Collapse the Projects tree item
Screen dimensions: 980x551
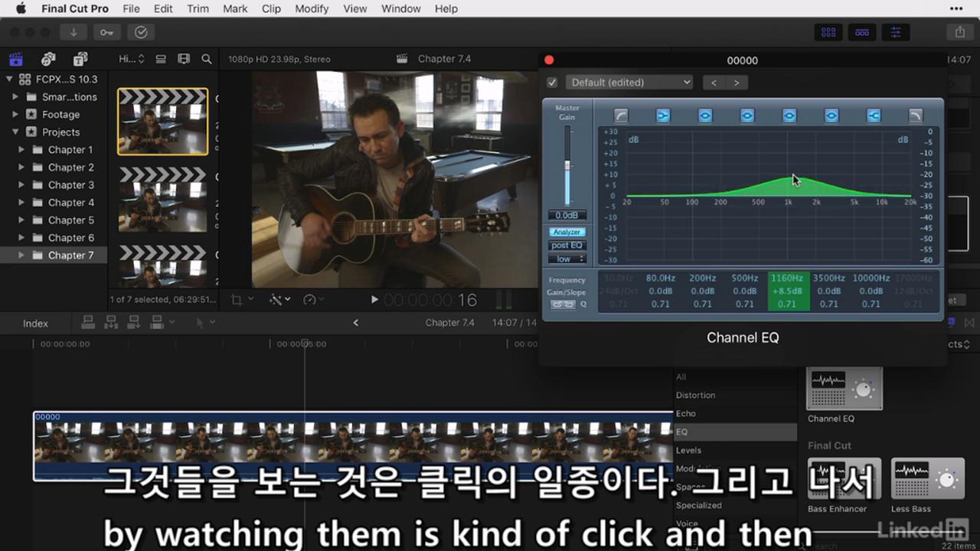pyautogui.click(x=15, y=132)
